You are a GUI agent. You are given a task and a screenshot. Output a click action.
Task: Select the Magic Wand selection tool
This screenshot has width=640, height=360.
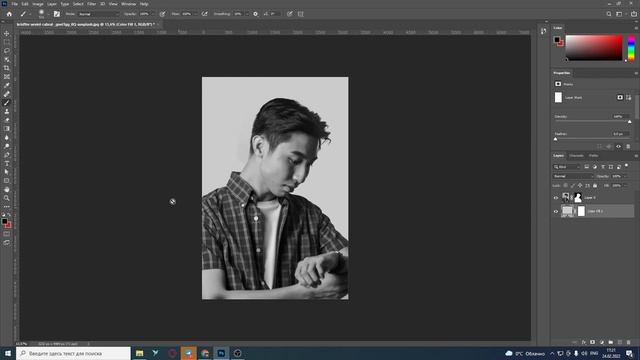pos(7,59)
